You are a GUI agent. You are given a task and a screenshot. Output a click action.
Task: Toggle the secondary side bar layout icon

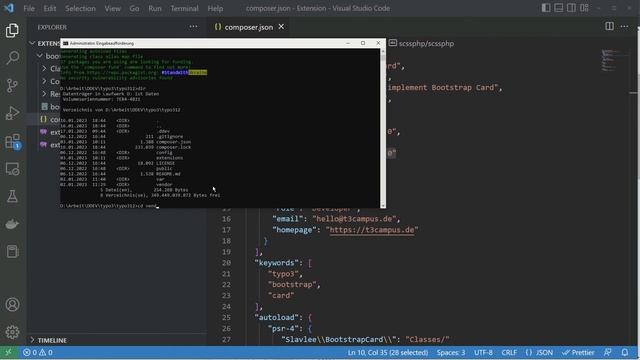[x=571, y=8]
